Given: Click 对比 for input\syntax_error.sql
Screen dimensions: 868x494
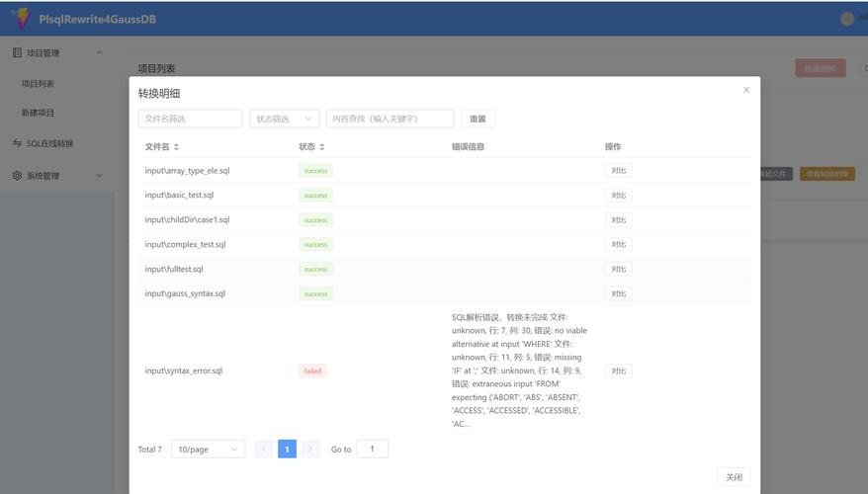Looking at the screenshot, I should point(618,370).
